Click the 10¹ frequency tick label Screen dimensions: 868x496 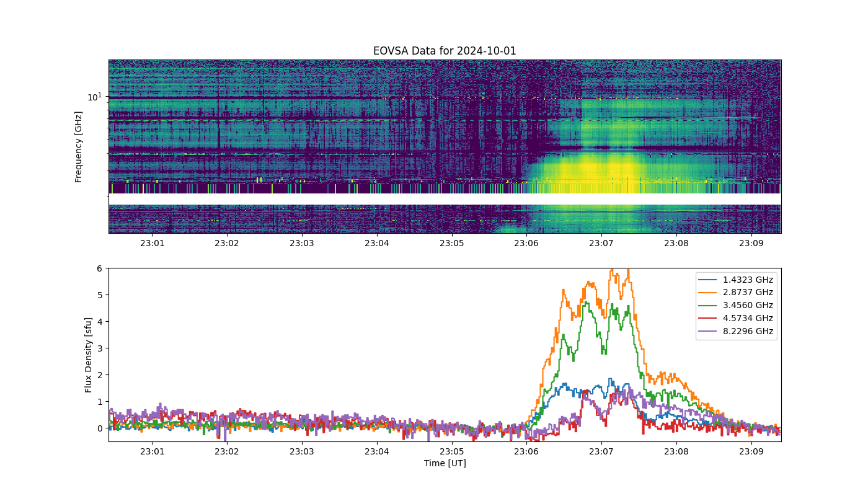tap(94, 96)
